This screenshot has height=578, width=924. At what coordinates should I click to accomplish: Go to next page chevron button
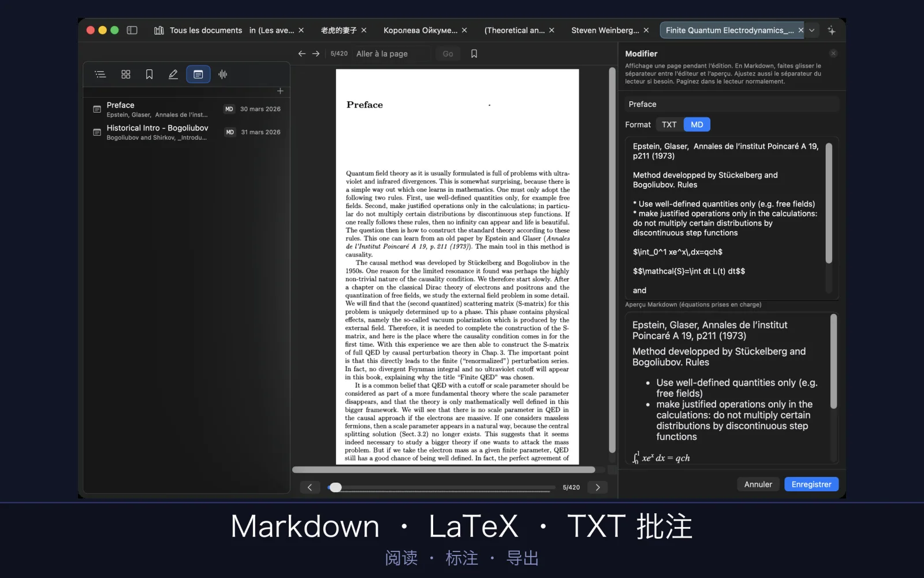click(598, 487)
